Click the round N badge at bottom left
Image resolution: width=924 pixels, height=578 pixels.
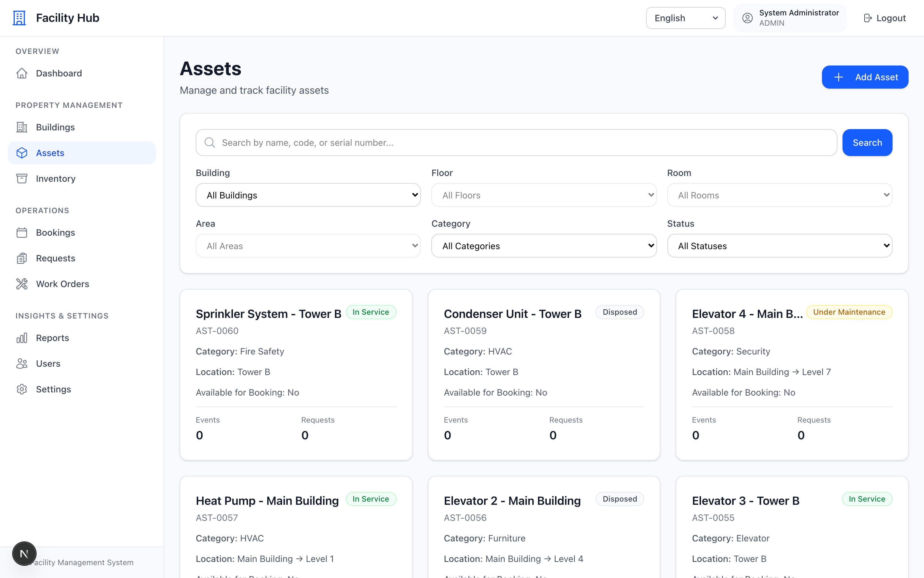24,553
